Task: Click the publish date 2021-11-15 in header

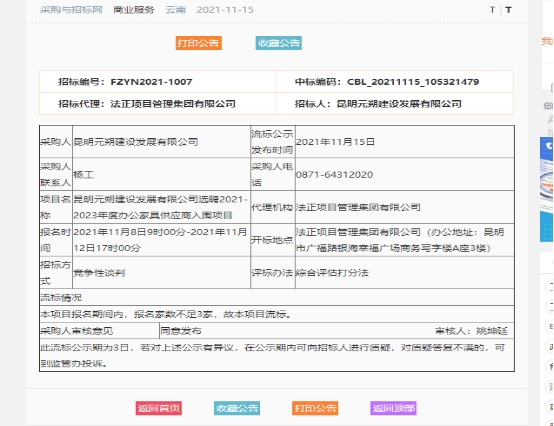Action: (x=225, y=10)
